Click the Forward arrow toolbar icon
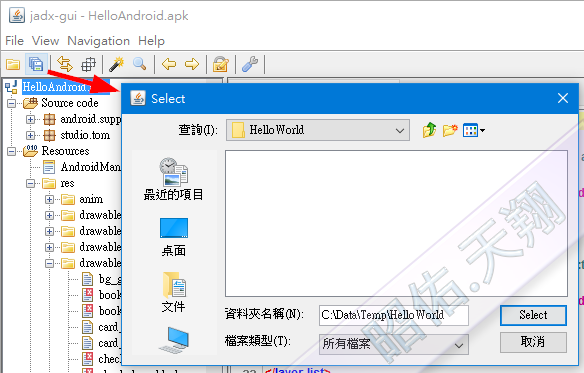 192,64
